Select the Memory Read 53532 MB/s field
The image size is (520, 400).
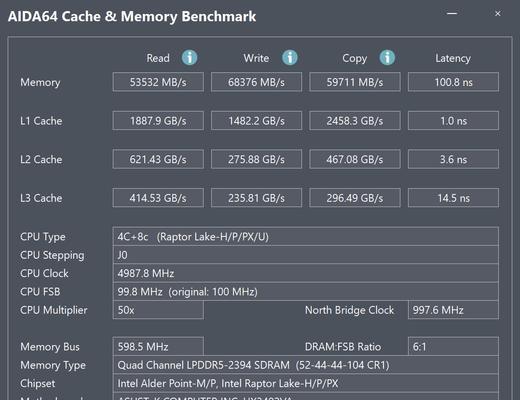click(158, 82)
